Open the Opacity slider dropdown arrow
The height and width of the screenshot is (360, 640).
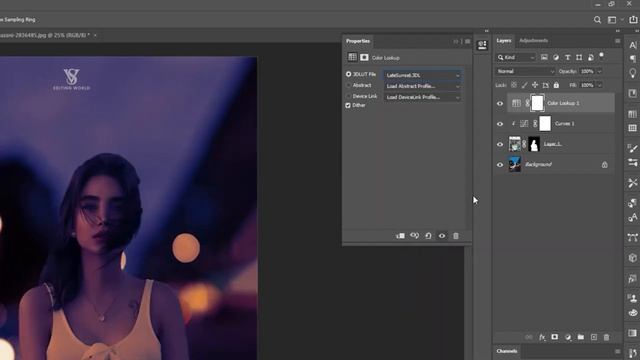[x=599, y=71]
